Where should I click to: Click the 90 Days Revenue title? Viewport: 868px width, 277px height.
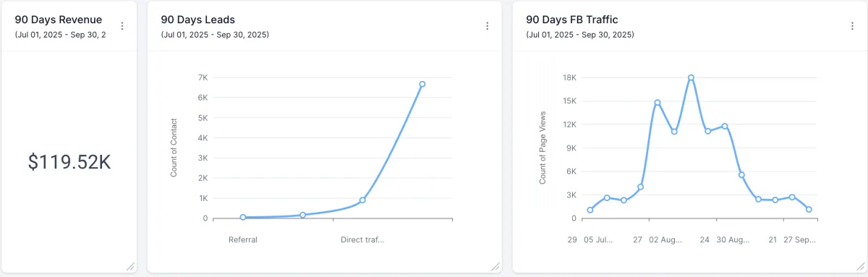59,20
